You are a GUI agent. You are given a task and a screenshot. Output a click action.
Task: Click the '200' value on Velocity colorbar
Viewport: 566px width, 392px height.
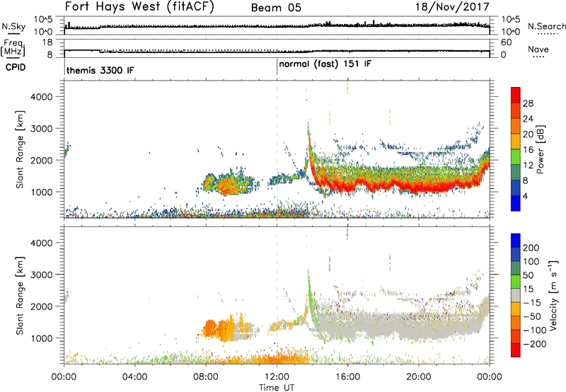pyautogui.click(x=531, y=248)
